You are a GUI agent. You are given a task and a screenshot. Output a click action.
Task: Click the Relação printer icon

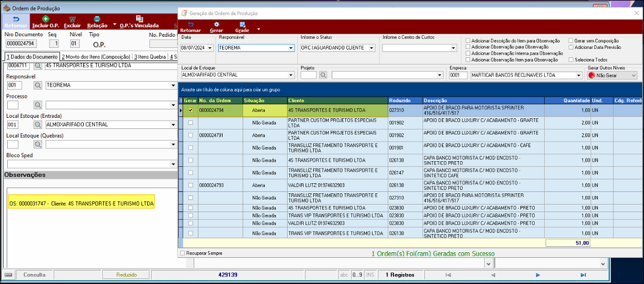pyautogui.click(x=97, y=19)
